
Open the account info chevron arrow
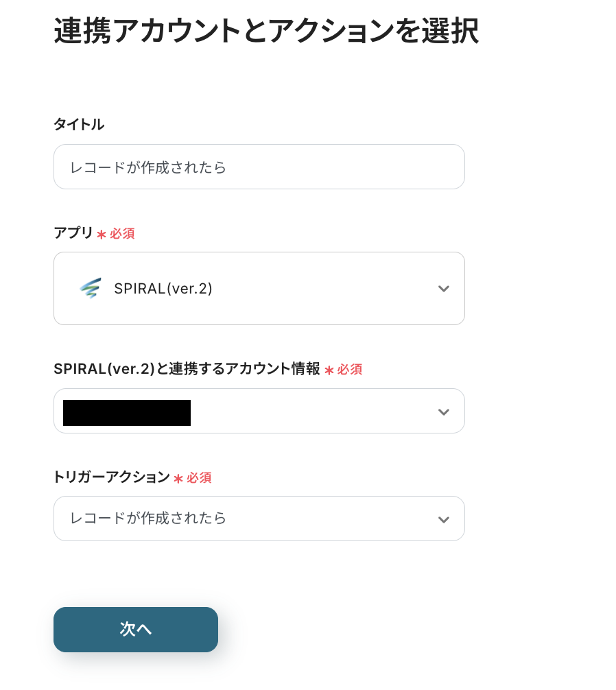(443, 412)
